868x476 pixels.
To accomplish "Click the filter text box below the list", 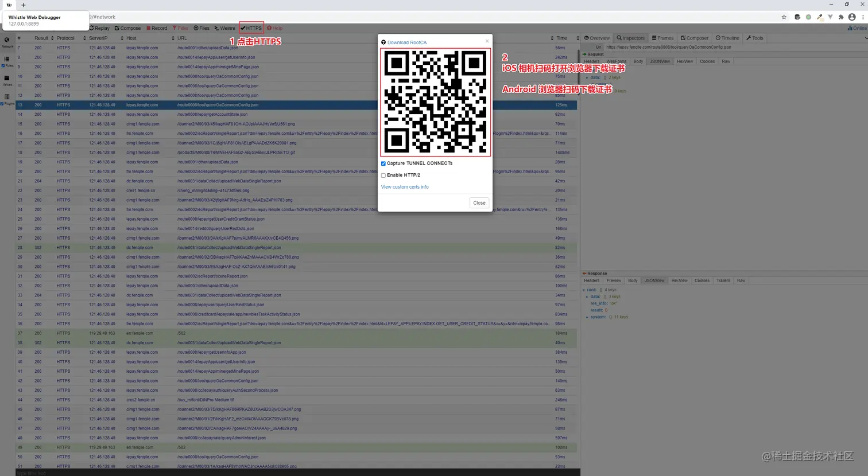I will 297,473.
